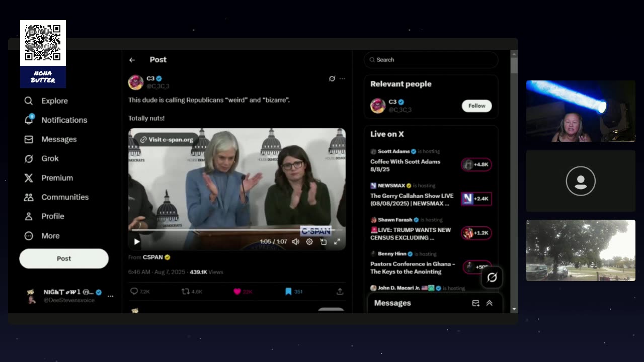This screenshot has height=362, width=644.
Task: Click the share post icon
Action: coord(340,291)
